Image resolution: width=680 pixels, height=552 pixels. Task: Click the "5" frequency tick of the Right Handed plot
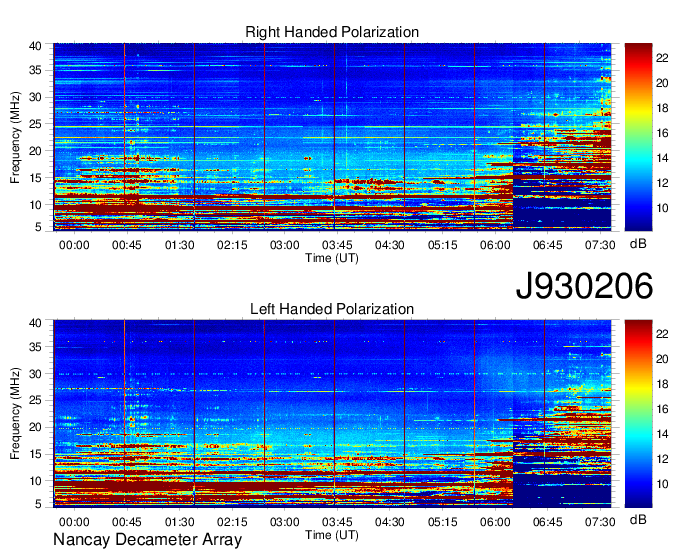click(x=38, y=227)
